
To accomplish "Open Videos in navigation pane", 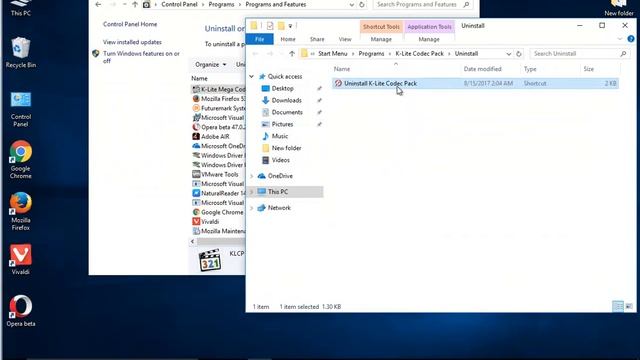I will point(280,160).
